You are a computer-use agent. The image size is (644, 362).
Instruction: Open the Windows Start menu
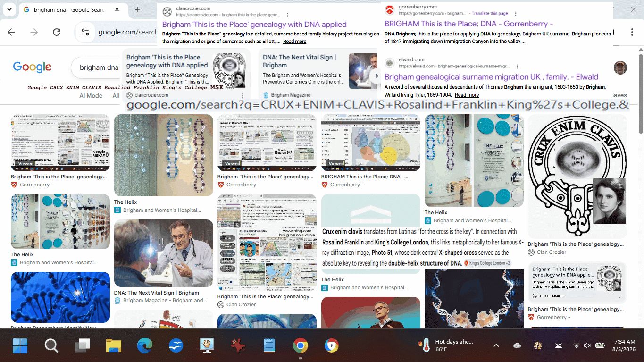(x=20, y=346)
